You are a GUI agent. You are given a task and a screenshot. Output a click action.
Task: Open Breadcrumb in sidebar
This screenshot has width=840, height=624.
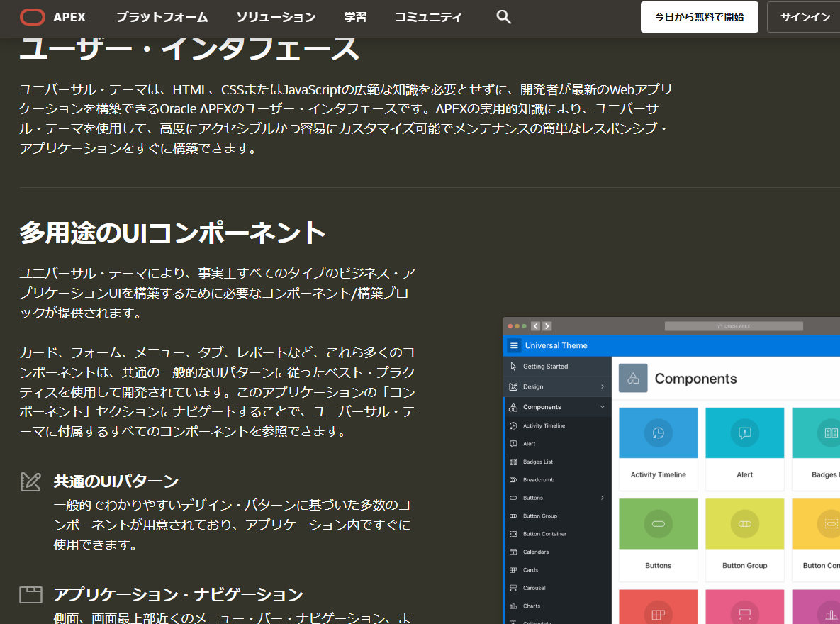click(557, 480)
